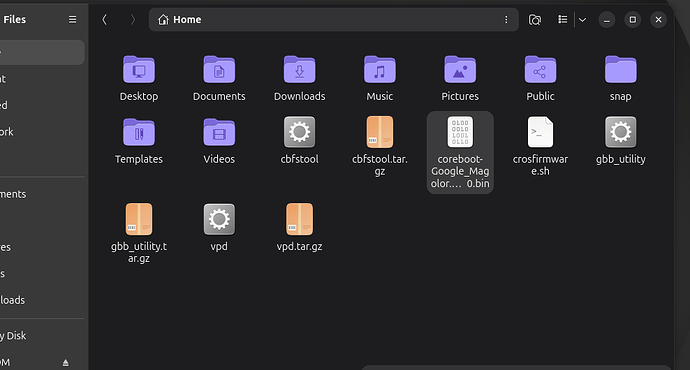Open the Templates folder

coord(139,141)
